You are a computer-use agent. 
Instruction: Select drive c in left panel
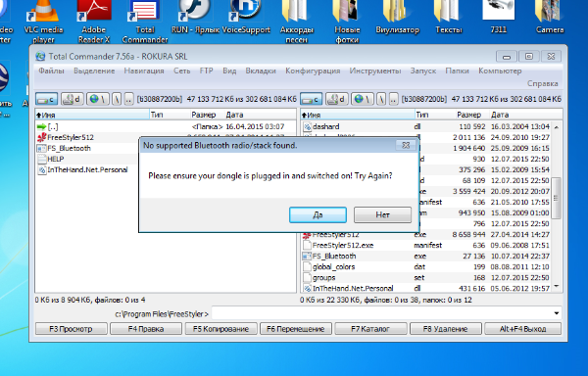(47, 99)
